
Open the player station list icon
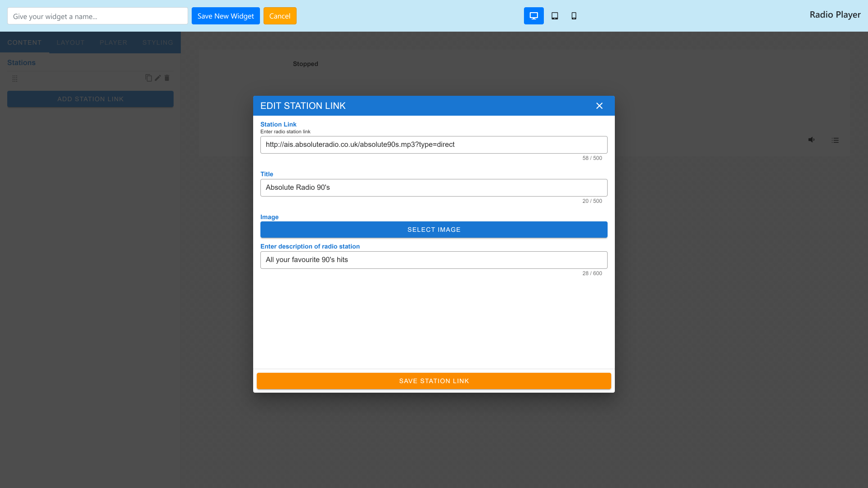click(x=835, y=140)
